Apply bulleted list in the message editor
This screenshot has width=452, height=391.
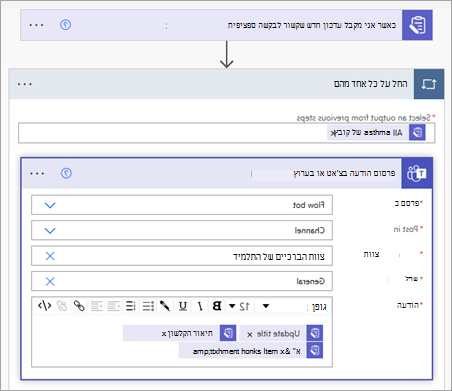pyautogui.click(x=148, y=306)
